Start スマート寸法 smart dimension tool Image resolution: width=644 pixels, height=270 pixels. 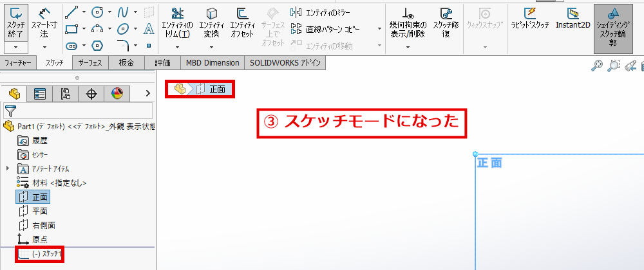[x=44, y=23]
